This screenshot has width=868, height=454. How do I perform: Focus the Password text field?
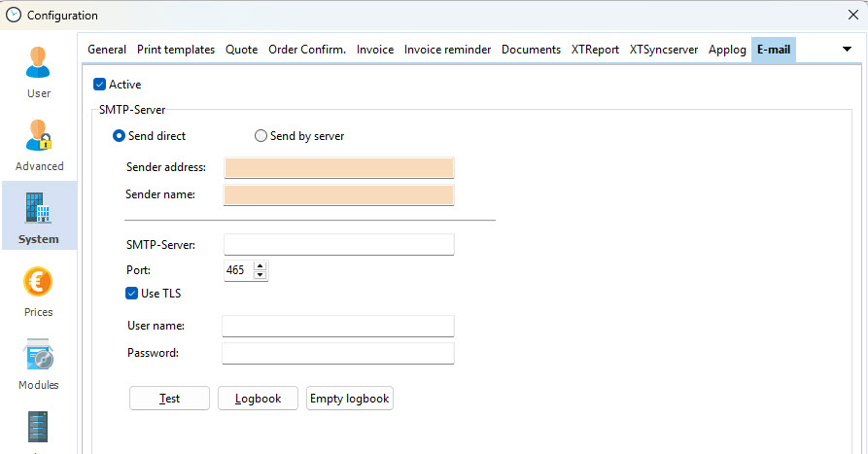pyautogui.click(x=338, y=353)
